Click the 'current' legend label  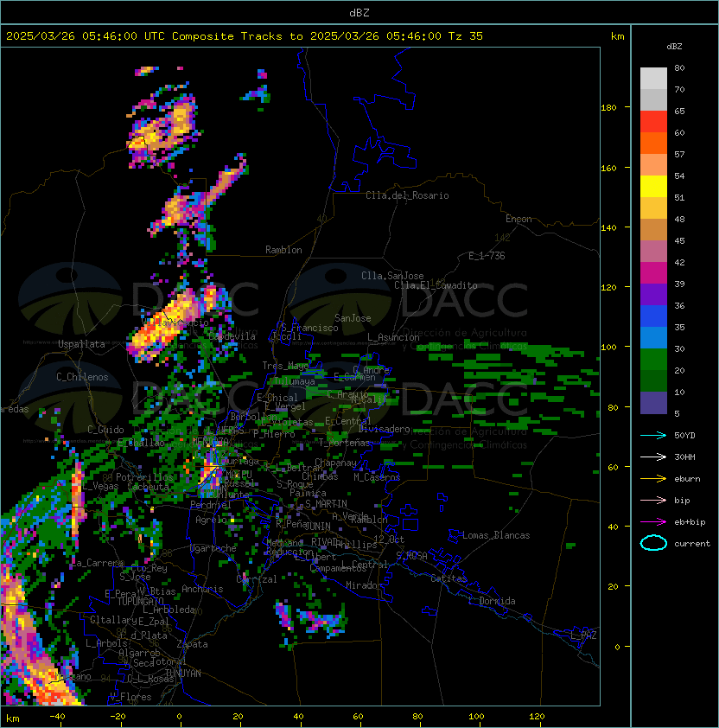tap(692, 544)
